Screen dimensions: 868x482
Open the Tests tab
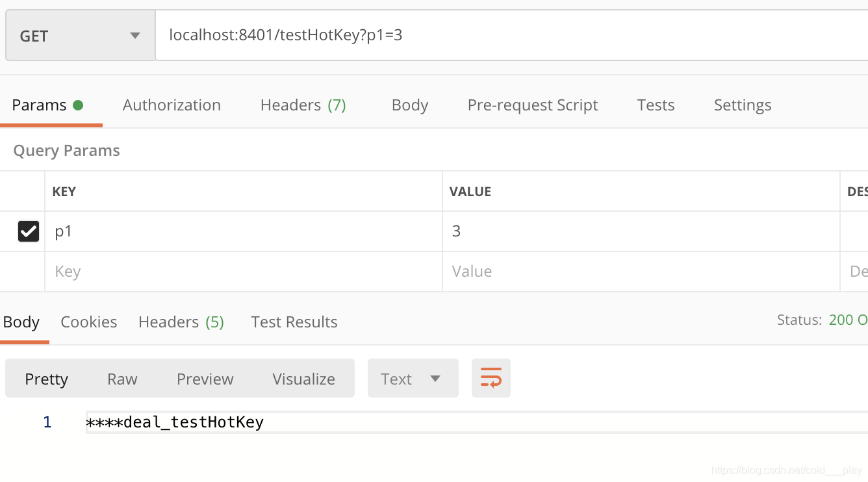tap(656, 105)
